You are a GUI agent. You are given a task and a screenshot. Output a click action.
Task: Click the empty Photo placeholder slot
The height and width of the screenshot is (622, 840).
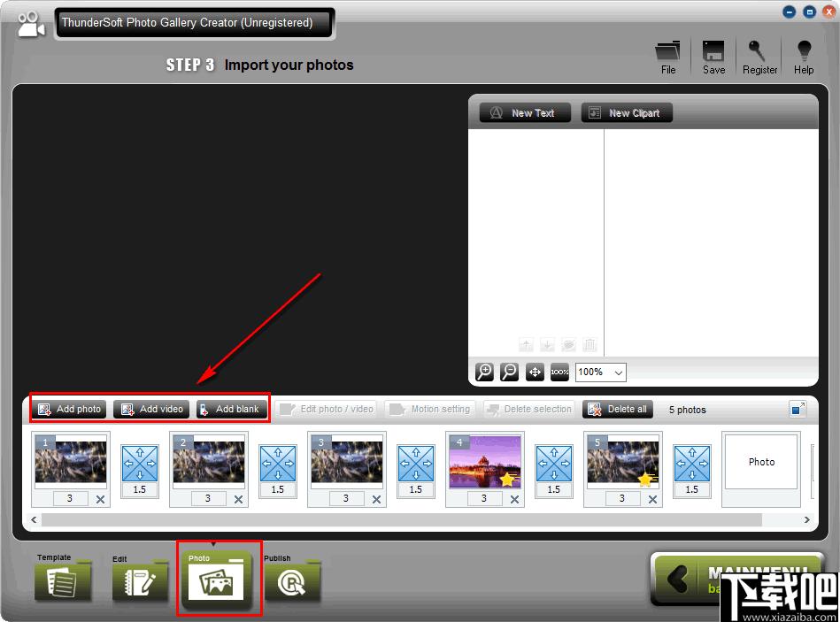coord(761,462)
